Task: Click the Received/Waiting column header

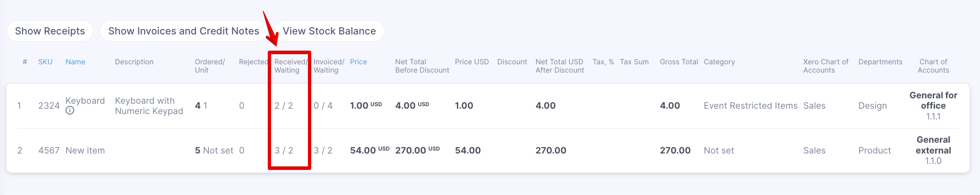Action: point(291,66)
